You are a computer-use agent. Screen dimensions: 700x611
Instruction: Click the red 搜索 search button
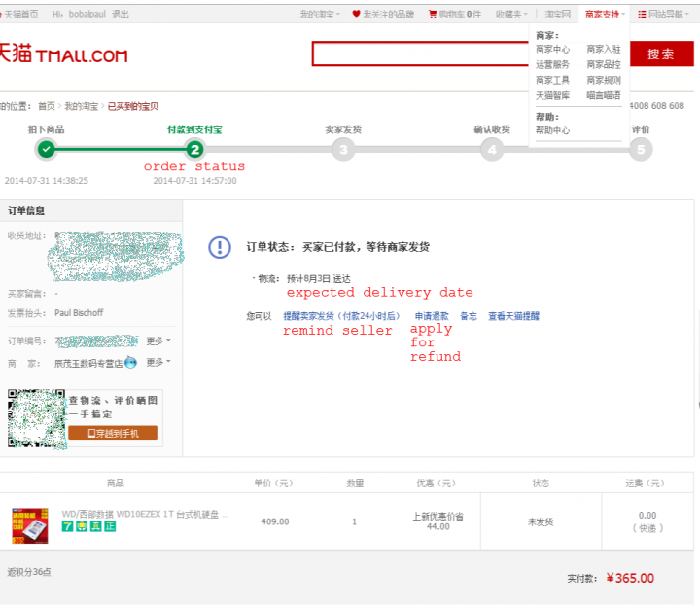pyautogui.click(x=660, y=54)
